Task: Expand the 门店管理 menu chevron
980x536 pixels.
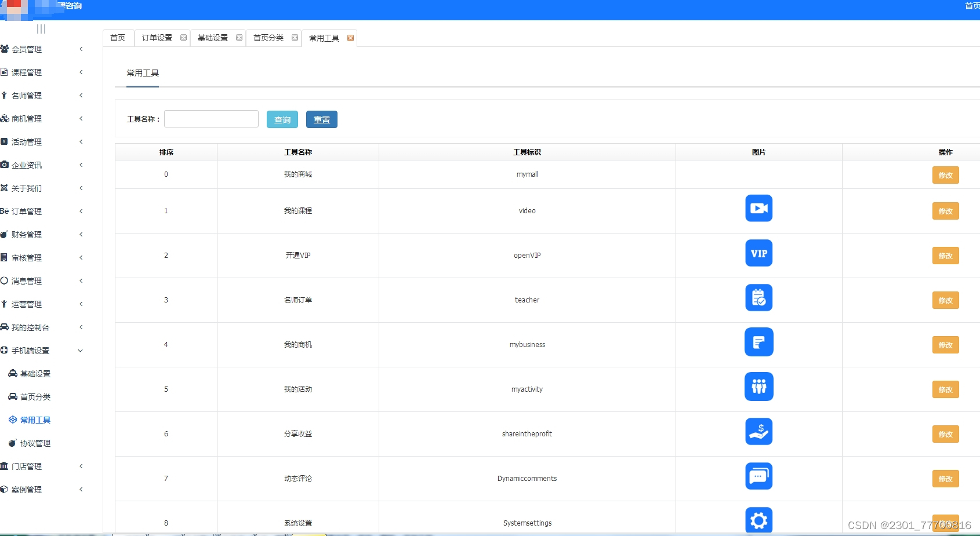Action: pos(81,466)
